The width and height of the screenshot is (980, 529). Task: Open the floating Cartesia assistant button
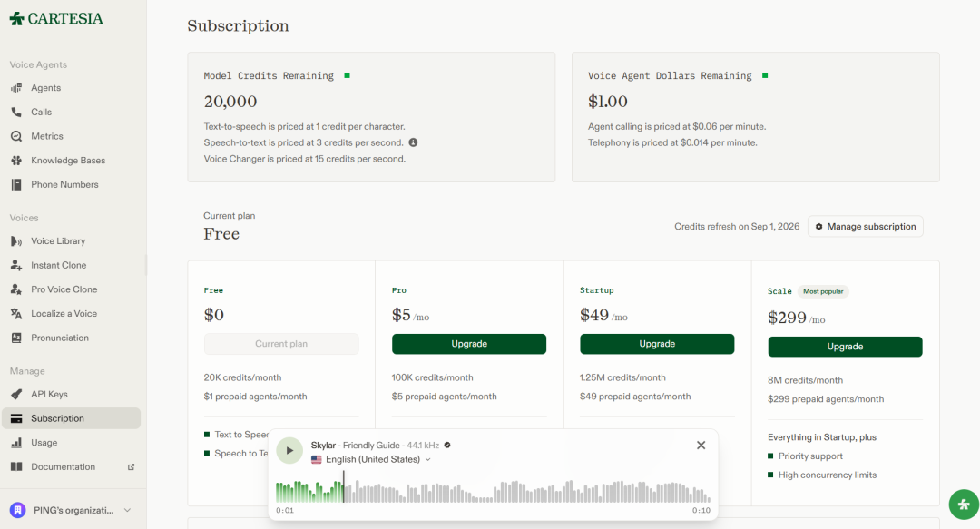(964, 505)
